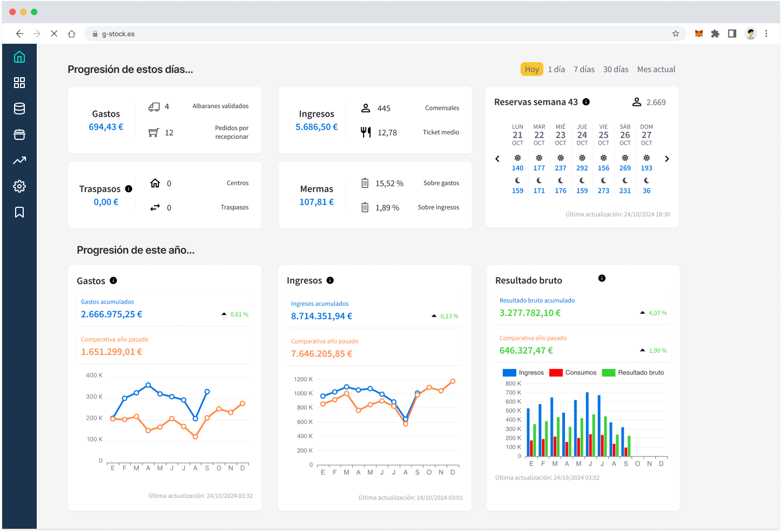Select the Hoy tab
Screen dimensions: 782x532
point(531,69)
